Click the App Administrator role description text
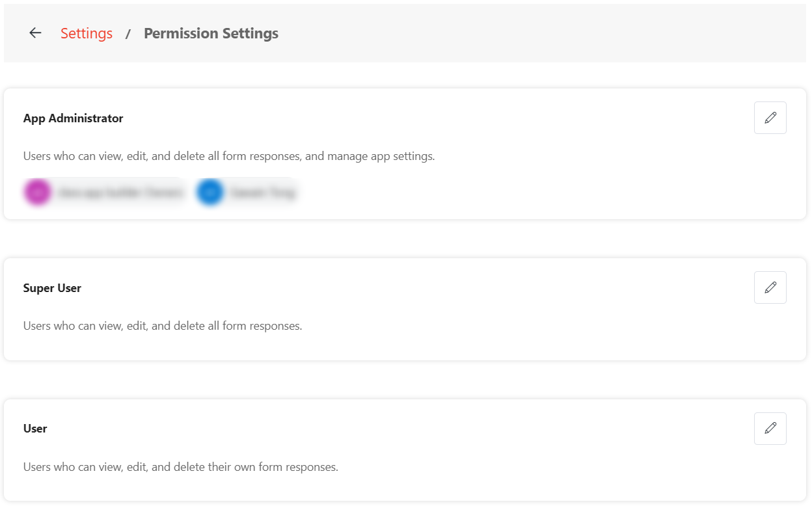This screenshot has width=812, height=506. [x=228, y=156]
